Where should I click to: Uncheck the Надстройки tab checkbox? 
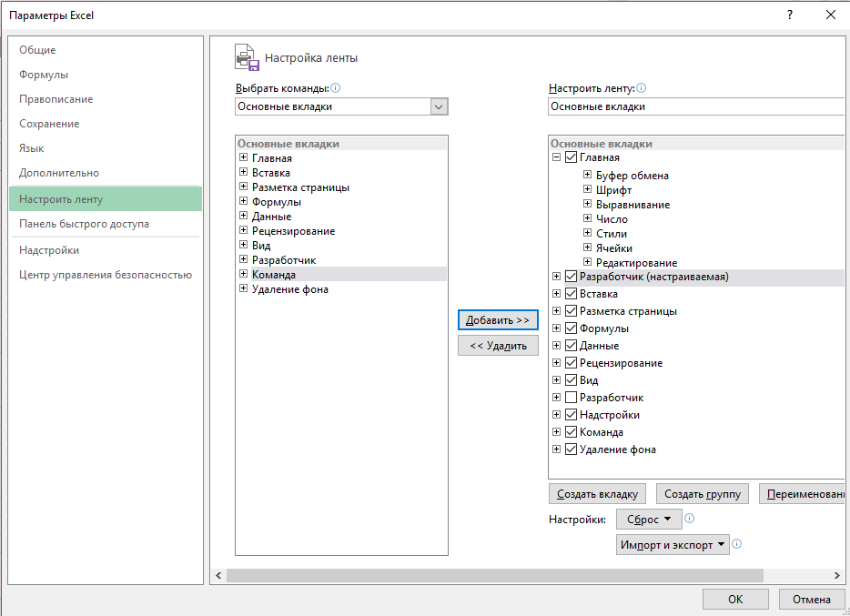(x=572, y=415)
